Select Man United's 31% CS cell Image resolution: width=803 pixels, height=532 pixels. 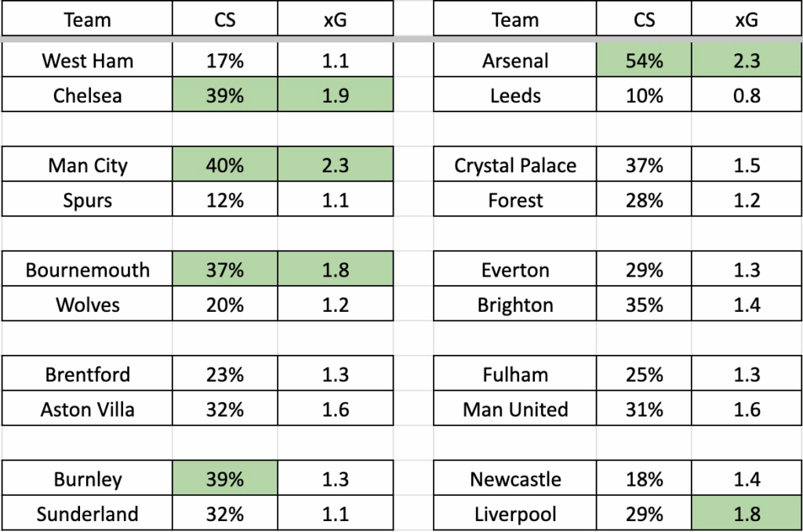(644, 408)
